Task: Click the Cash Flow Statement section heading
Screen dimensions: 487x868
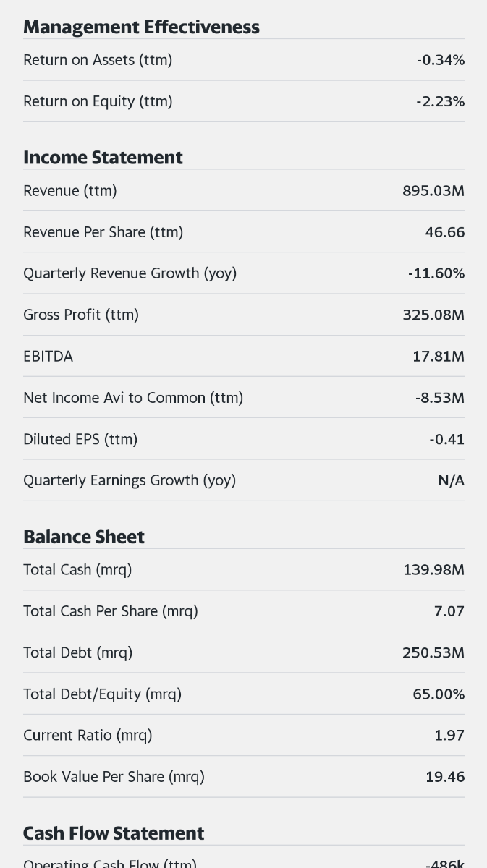Action: click(114, 833)
